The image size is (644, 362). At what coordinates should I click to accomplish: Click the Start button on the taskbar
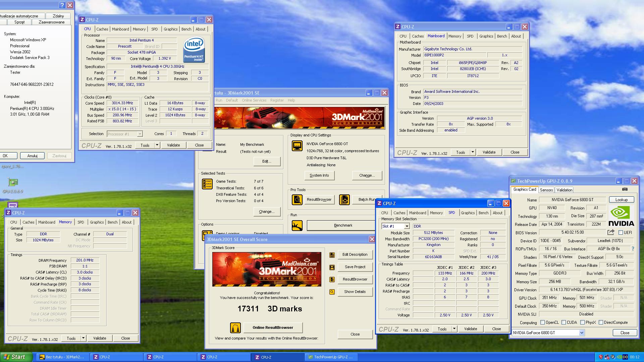tap(16, 357)
